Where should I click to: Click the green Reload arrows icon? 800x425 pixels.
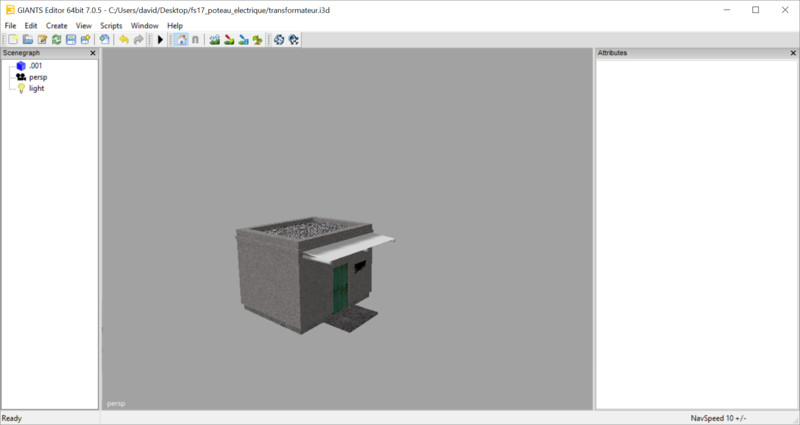click(57, 40)
